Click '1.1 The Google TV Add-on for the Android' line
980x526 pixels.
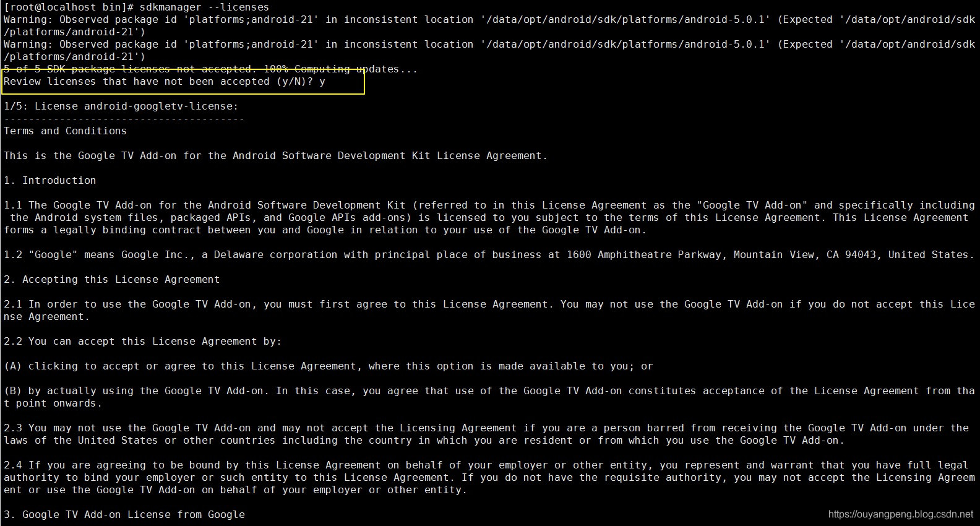pos(489,205)
